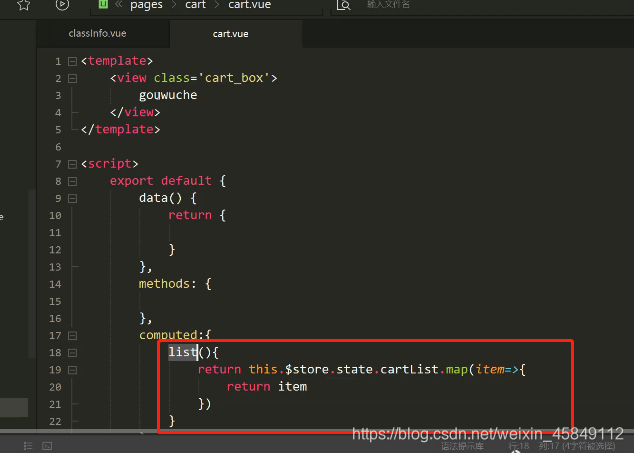Click the 'methods:' key on line 14
The image size is (634, 453).
coord(167,284)
